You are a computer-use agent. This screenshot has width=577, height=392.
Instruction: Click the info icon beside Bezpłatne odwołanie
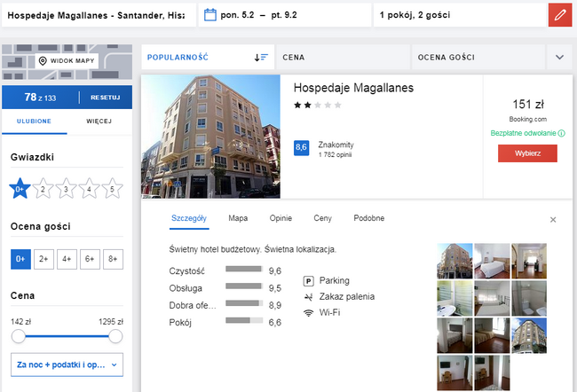point(561,133)
